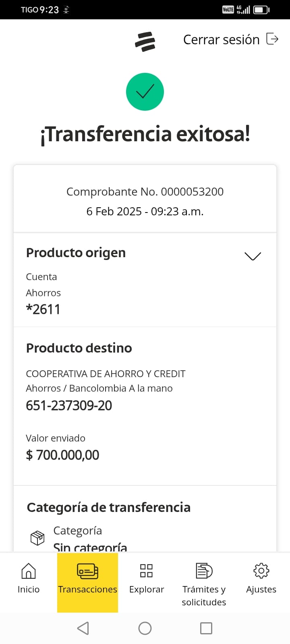Tap the Bancolombia logo icon
290x644 pixels.
coord(145,41)
